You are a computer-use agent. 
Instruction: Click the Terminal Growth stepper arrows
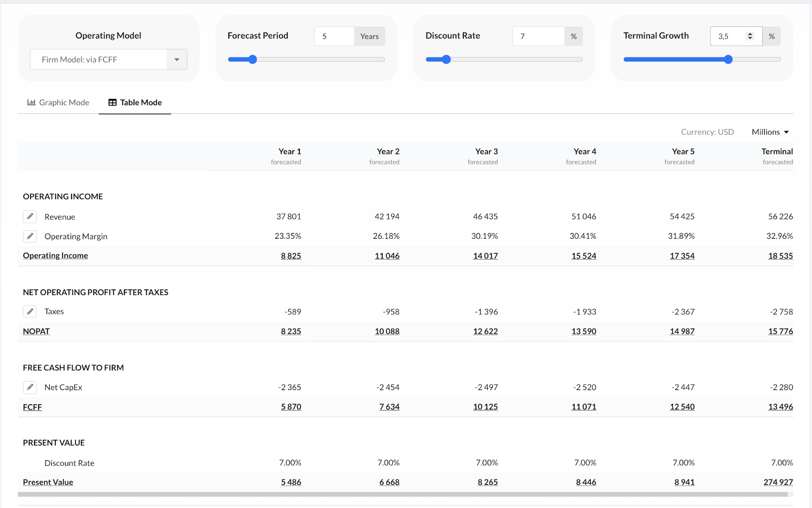[x=750, y=36]
